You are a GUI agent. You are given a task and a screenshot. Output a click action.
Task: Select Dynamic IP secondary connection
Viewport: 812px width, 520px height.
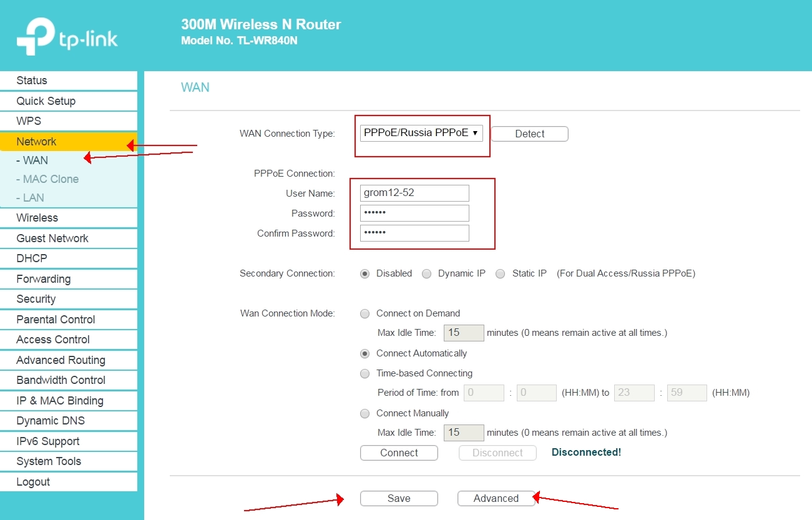coord(427,273)
